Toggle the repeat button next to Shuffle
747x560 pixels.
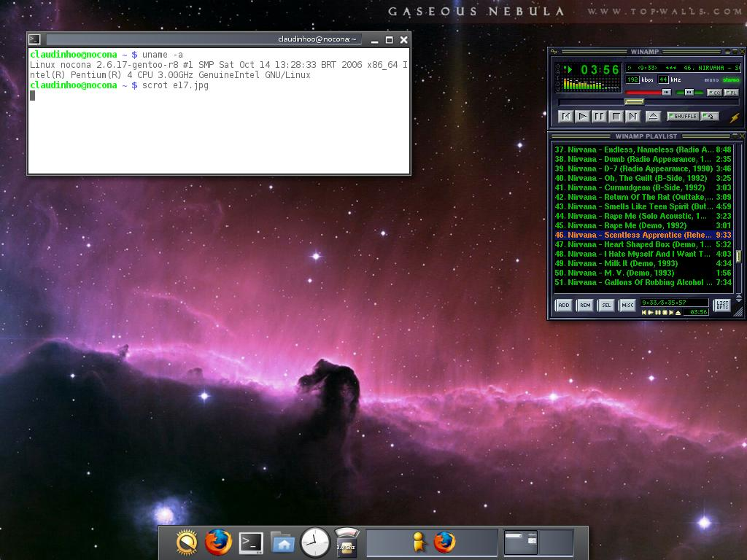click(710, 116)
